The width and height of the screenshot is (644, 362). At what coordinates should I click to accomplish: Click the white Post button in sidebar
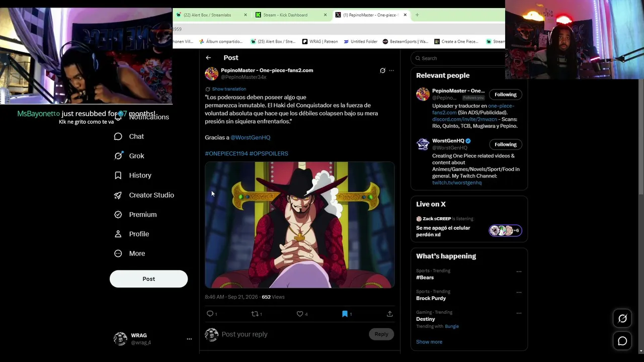(148, 279)
